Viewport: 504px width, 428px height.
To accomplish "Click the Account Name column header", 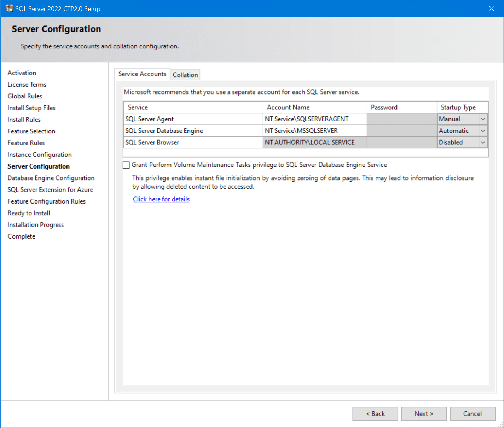I will [315, 107].
